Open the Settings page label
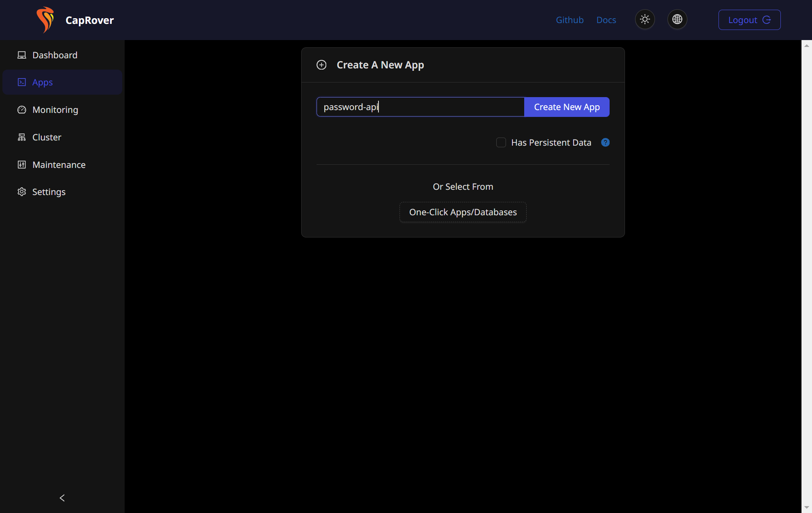This screenshot has width=812, height=513. [x=49, y=192]
